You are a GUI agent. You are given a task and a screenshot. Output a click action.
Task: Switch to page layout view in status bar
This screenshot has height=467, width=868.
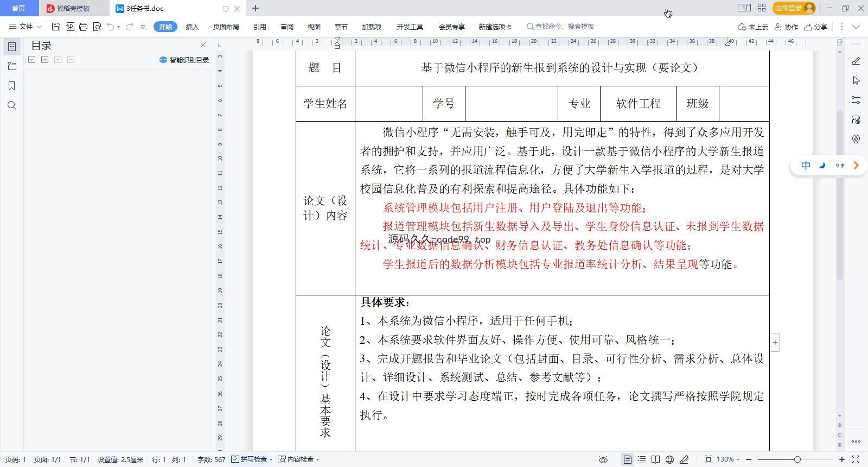[x=627, y=459]
